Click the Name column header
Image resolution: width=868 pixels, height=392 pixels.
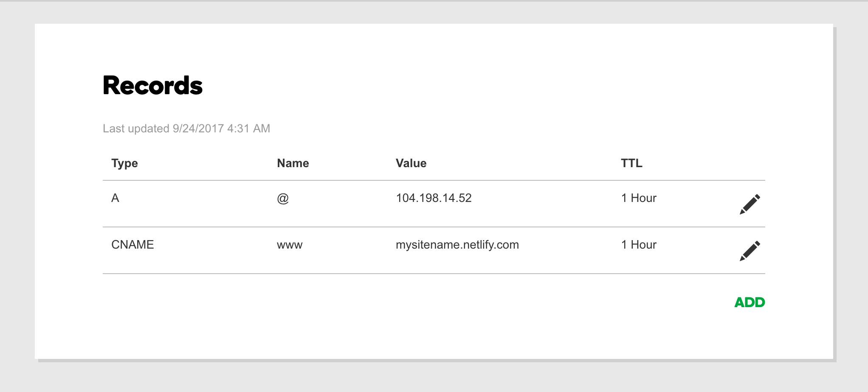[293, 163]
